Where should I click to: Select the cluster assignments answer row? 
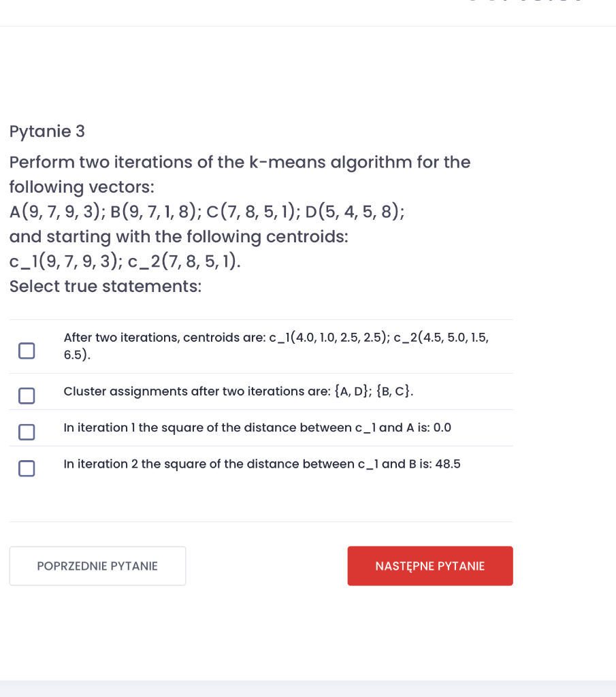click(x=238, y=391)
